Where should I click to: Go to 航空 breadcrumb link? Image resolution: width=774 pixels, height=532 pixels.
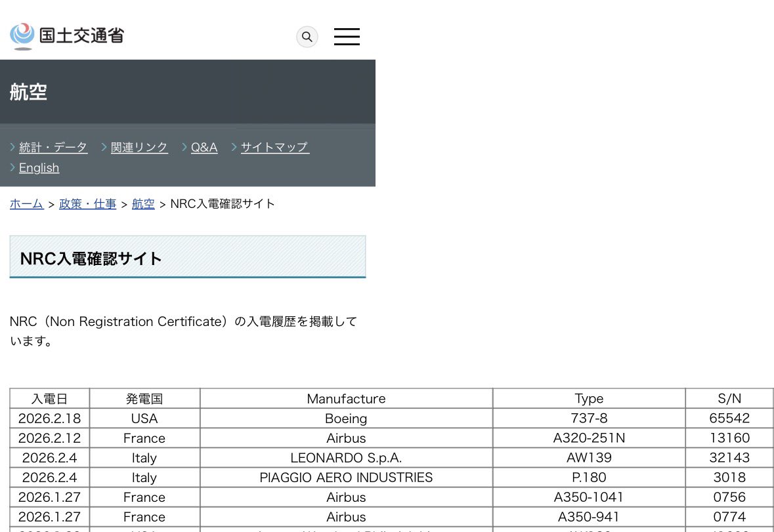[x=143, y=203]
